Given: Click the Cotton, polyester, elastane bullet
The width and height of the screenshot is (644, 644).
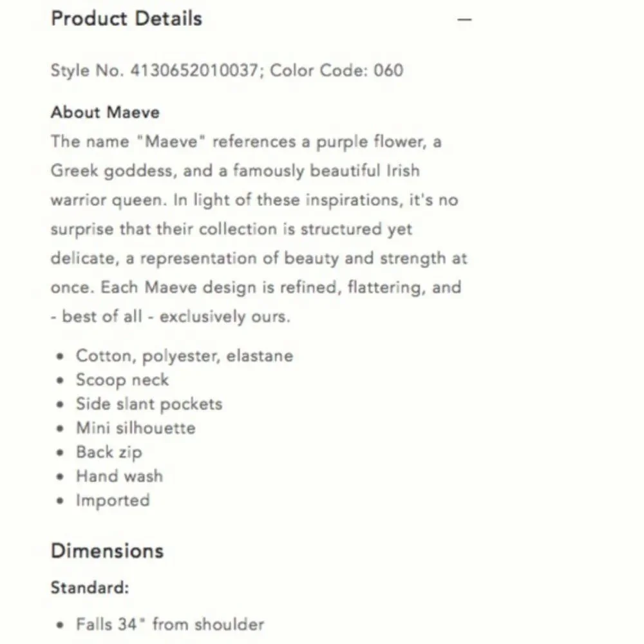Looking at the screenshot, I should coord(184,356).
